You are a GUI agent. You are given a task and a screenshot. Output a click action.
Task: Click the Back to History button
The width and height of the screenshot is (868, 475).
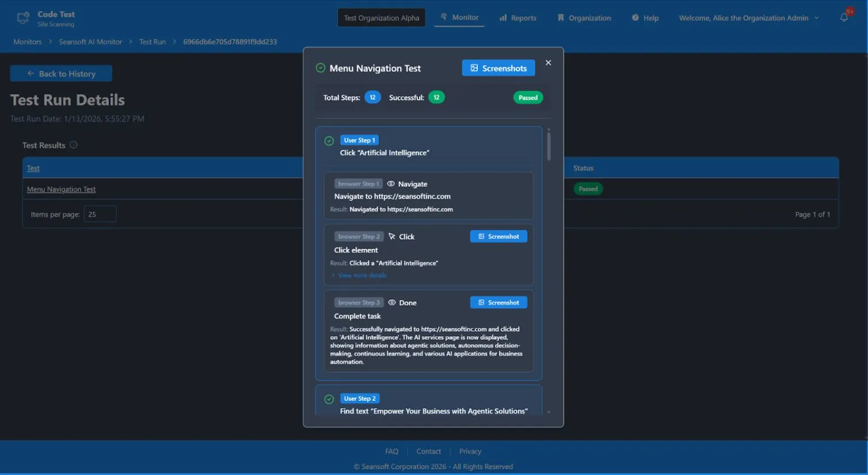[x=61, y=74]
